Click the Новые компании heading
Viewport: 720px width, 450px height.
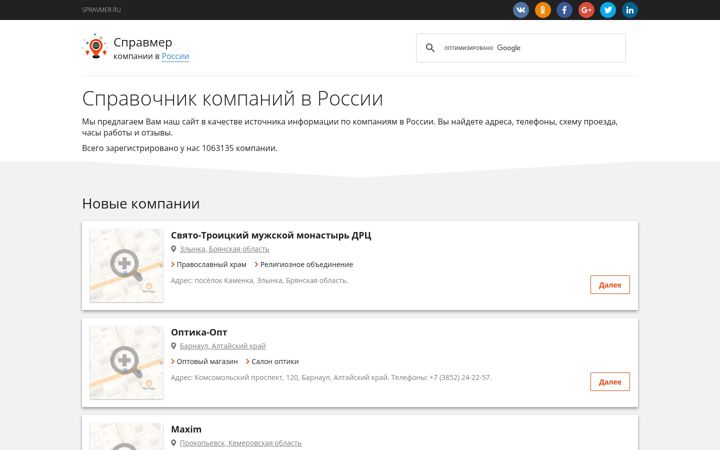click(141, 203)
